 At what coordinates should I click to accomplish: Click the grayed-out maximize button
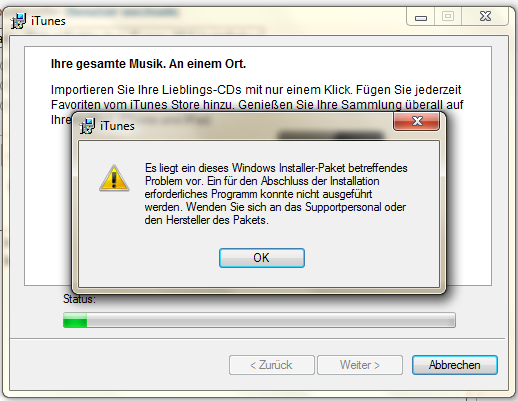pyautogui.click(x=448, y=17)
